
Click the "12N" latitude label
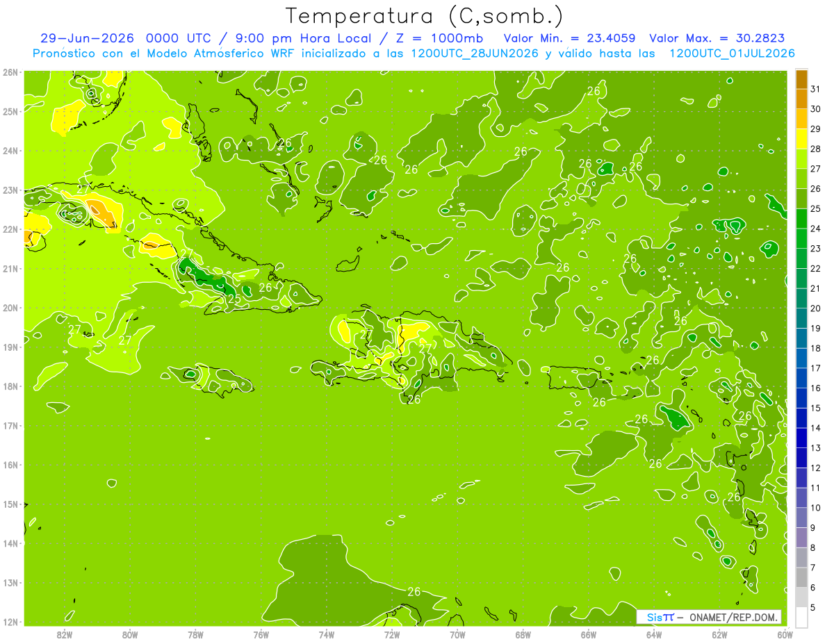click(11, 622)
